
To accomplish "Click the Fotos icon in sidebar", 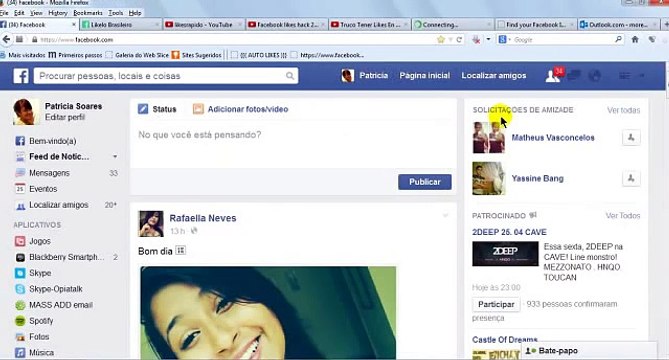I will point(20,337).
